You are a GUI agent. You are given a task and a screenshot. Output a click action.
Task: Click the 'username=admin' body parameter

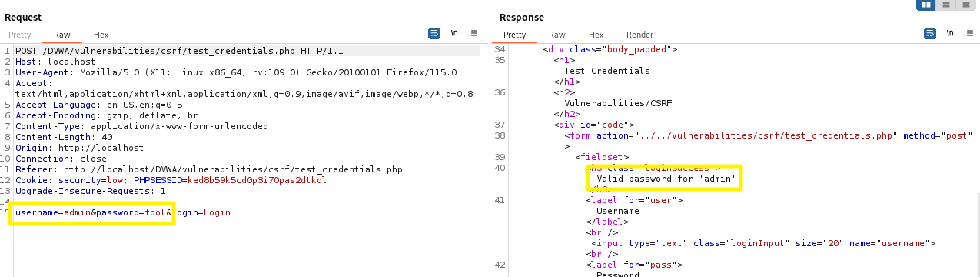tap(53, 212)
